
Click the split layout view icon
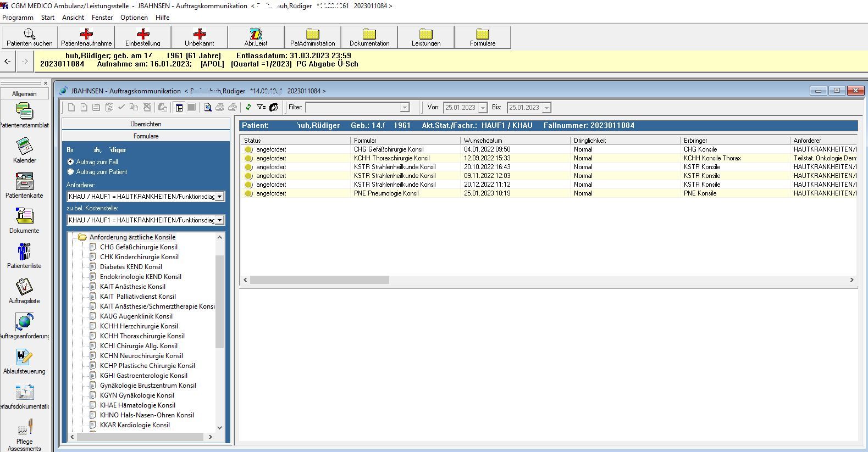coord(179,107)
